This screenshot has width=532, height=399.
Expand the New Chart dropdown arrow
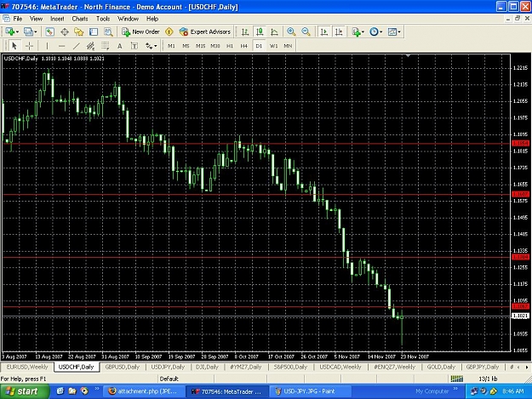pyautogui.click(x=17, y=31)
